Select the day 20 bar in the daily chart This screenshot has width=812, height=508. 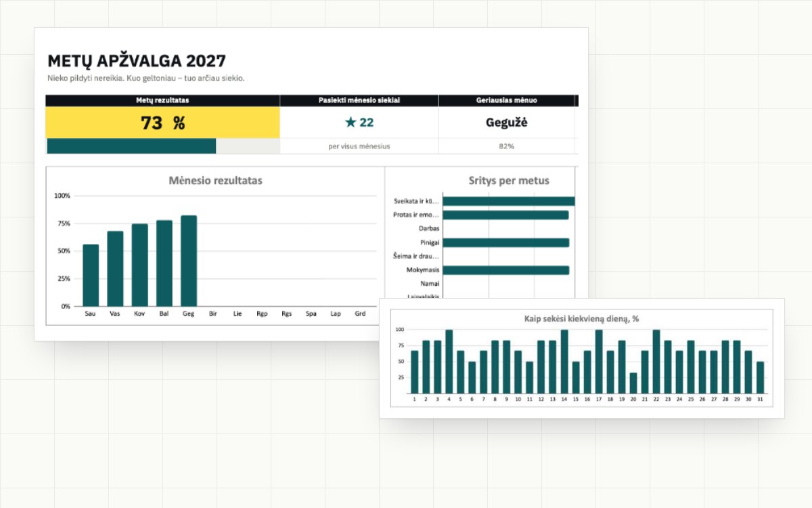633,383
